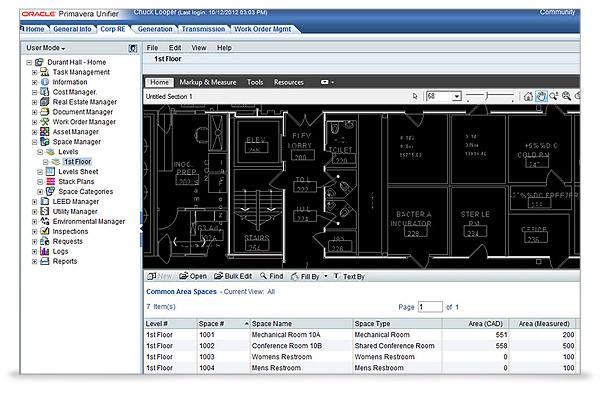
Task: Click the Open button in spaces toolbar
Action: point(193,276)
